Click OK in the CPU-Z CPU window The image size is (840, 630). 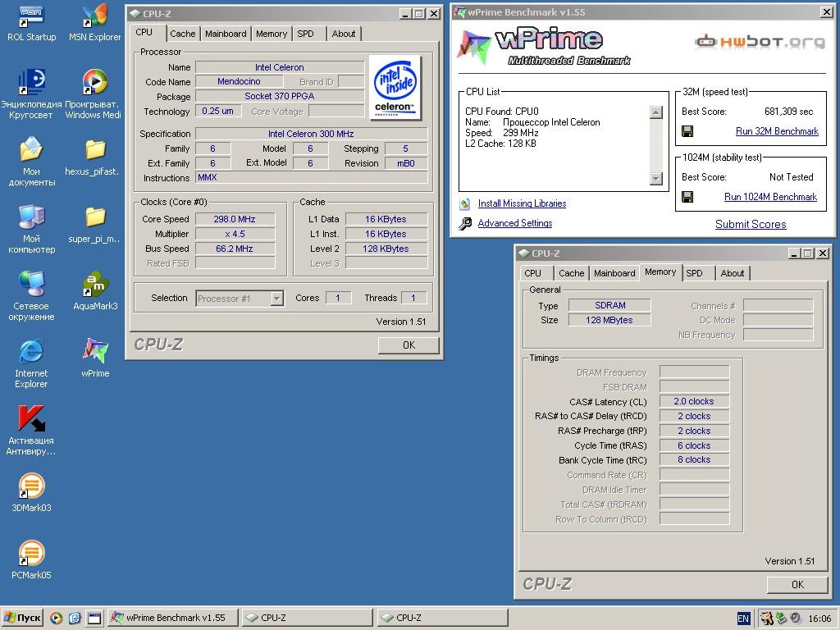click(409, 345)
